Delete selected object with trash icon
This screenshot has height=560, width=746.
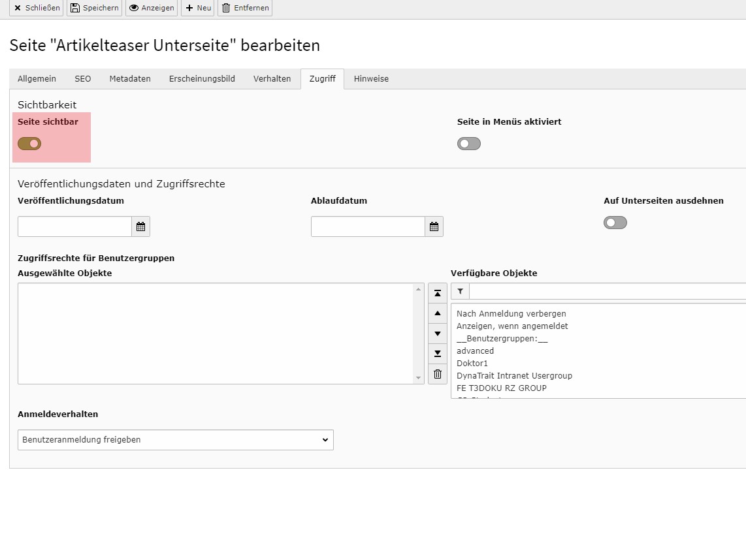[438, 374]
